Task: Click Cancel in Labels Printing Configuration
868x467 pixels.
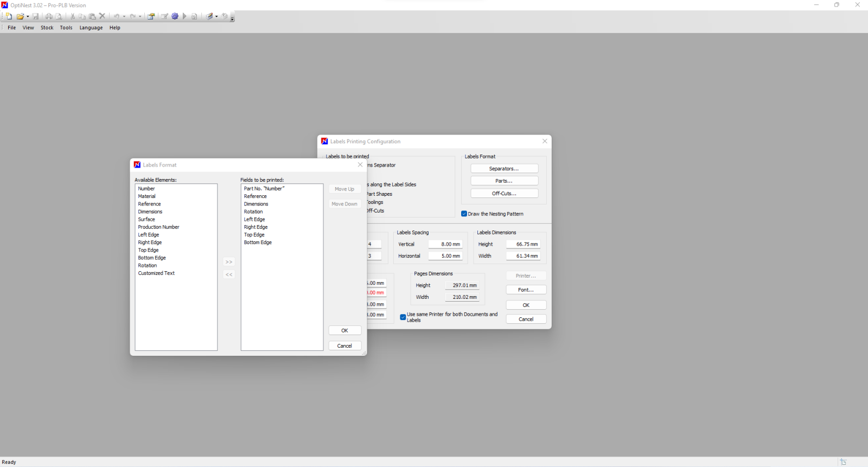Action: coord(526,319)
